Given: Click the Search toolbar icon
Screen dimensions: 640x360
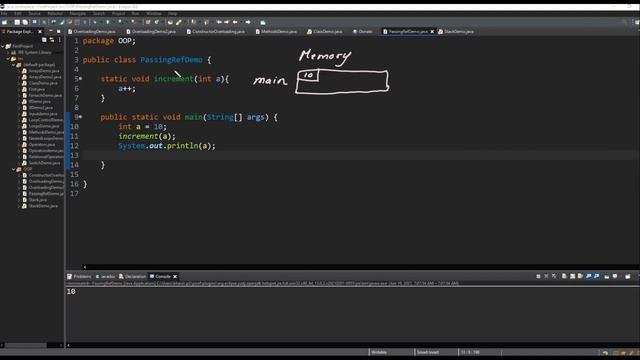Looking at the screenshot, I should (178, 22).
